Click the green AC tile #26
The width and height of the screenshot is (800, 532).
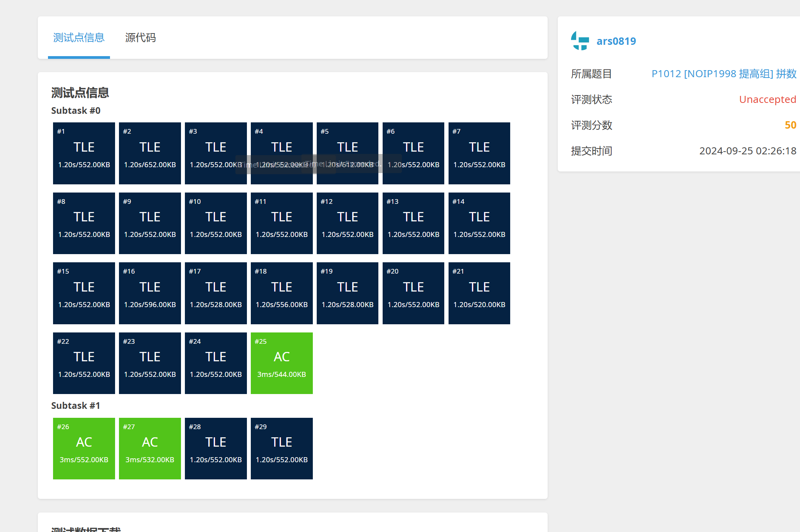tap(84, 448)
